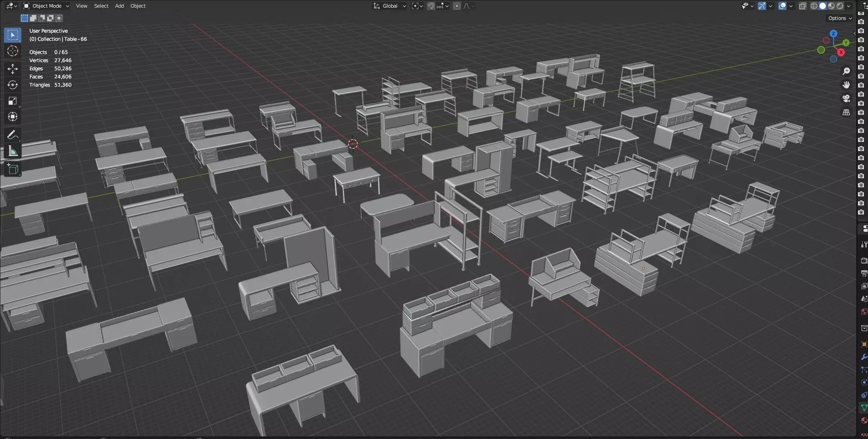
Task: Set selection mode to intersect
Action: (59, 18)
